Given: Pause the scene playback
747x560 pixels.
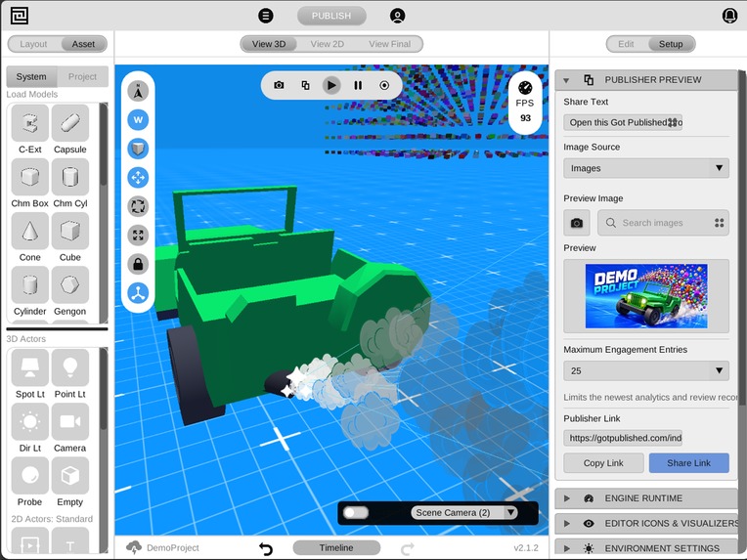Looking at the screenshot, I should pyautogui.click(x=358, y=85).
